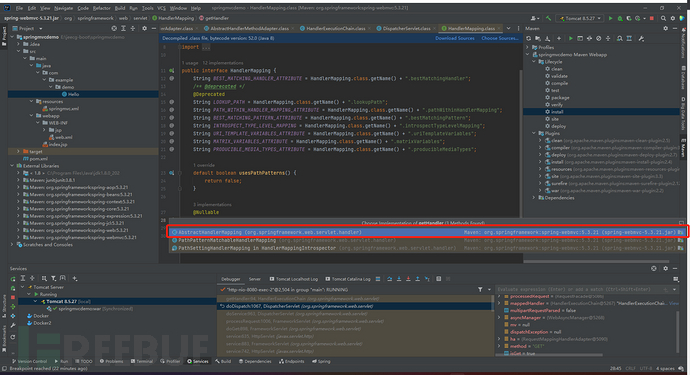Open the Navigate menu
This screenshot has height=375, width=690.
(x=64, y=8)
